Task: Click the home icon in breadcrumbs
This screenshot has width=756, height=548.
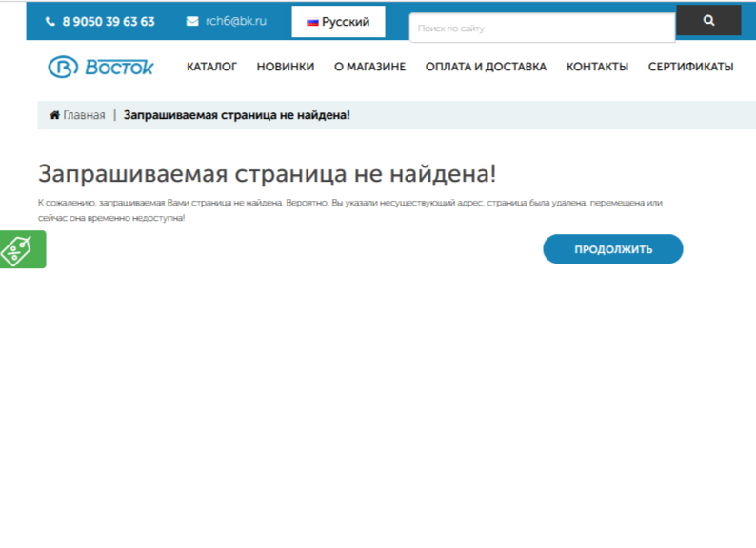Action: (54, 115)
